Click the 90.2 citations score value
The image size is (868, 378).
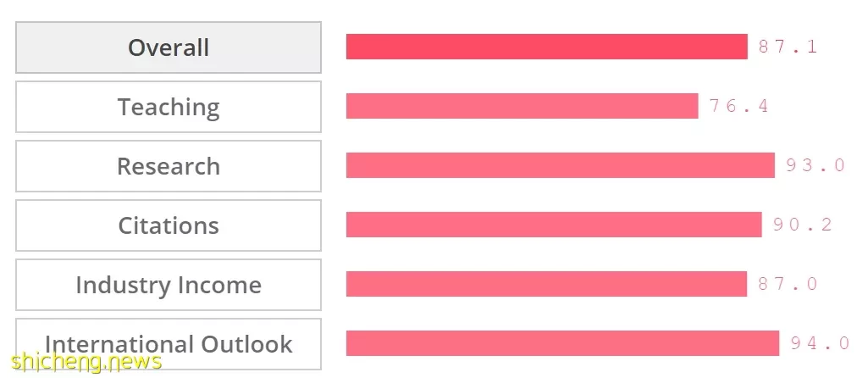[x=803, y=225]
